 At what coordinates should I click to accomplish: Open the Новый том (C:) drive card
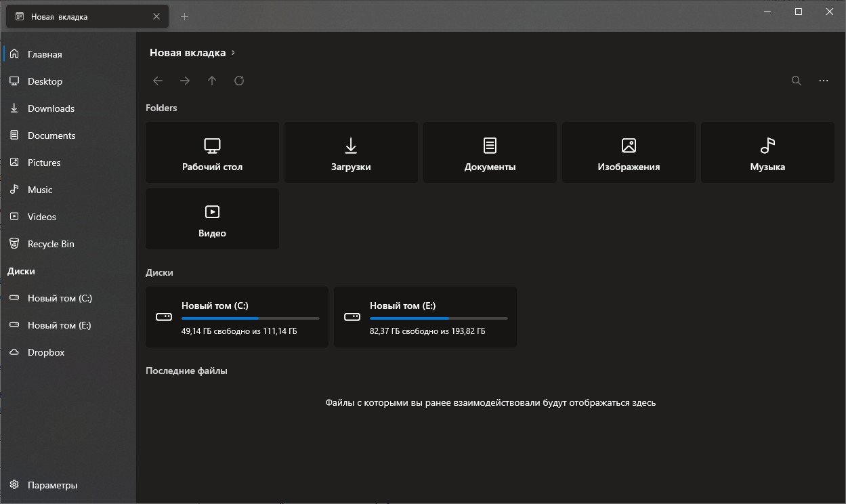point(237,317)
